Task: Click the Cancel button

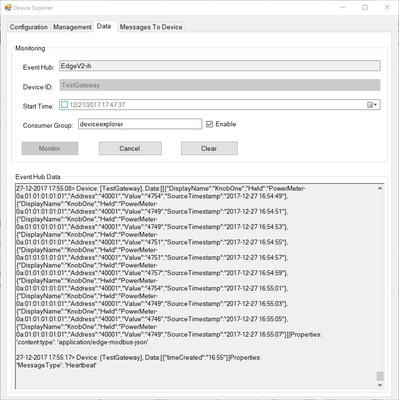Action: [x=130, y=148]
